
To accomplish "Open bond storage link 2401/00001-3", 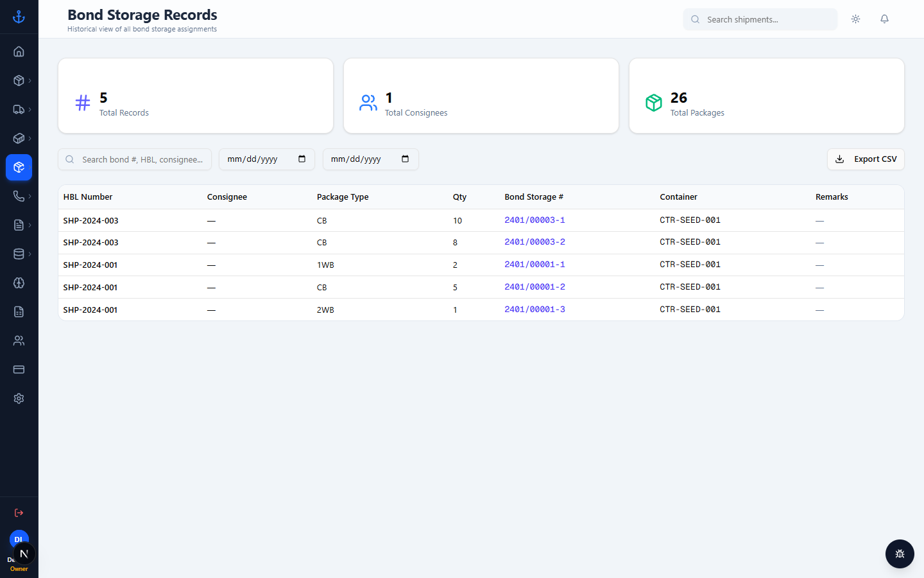I will [x=535, y=310].
